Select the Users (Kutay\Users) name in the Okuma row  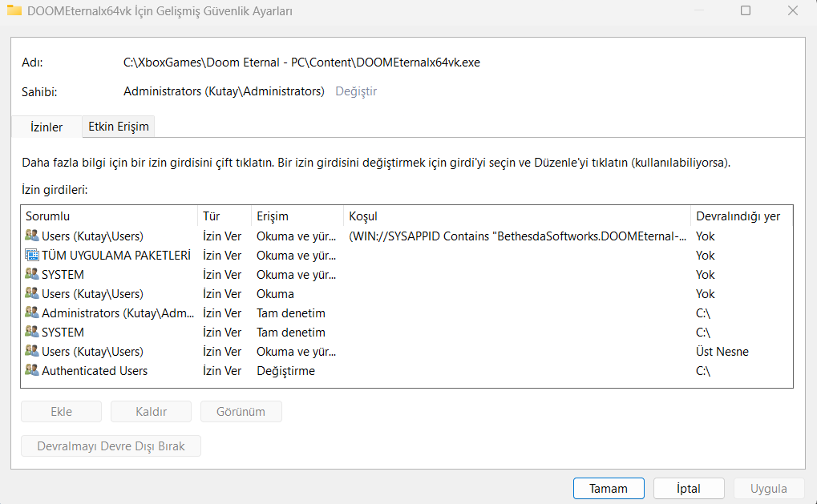92,293
